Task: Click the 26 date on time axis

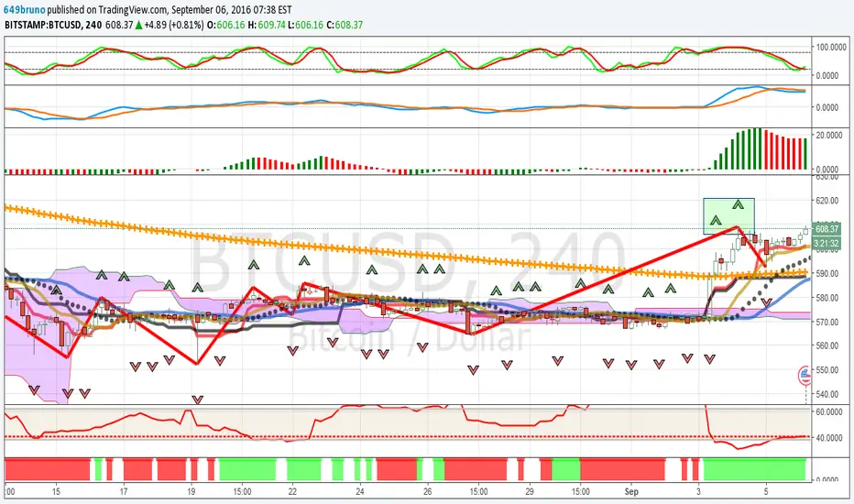Action: [x=428, y=491]
